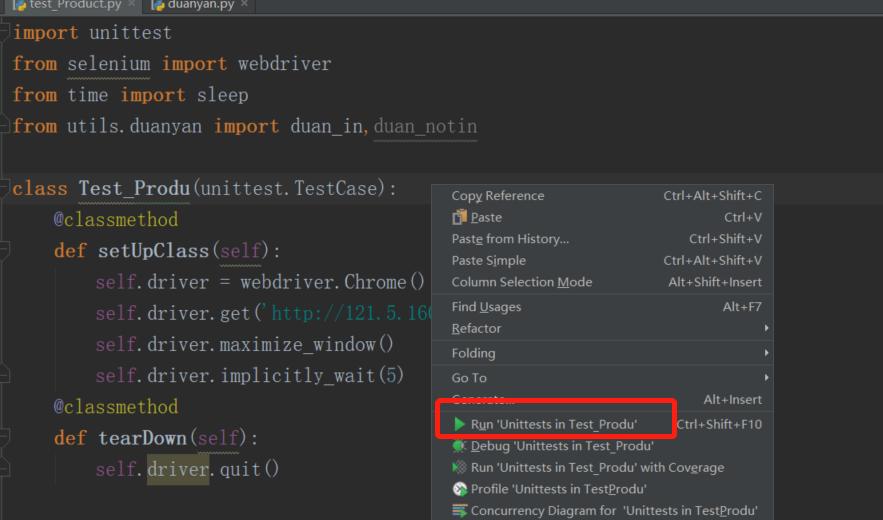Click the Profile icon
The width and height of the screenshot is (883, 520).
[460, 488]
